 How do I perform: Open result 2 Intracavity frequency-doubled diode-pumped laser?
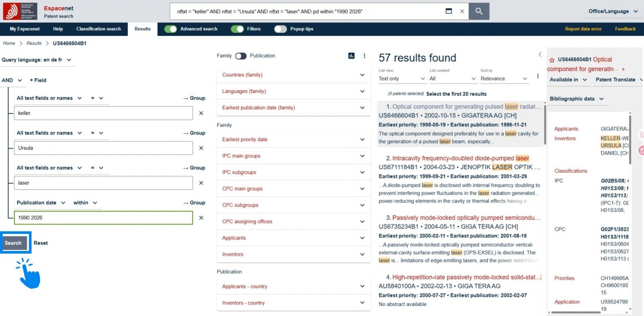pyautogui.click(x=460, y=159)
